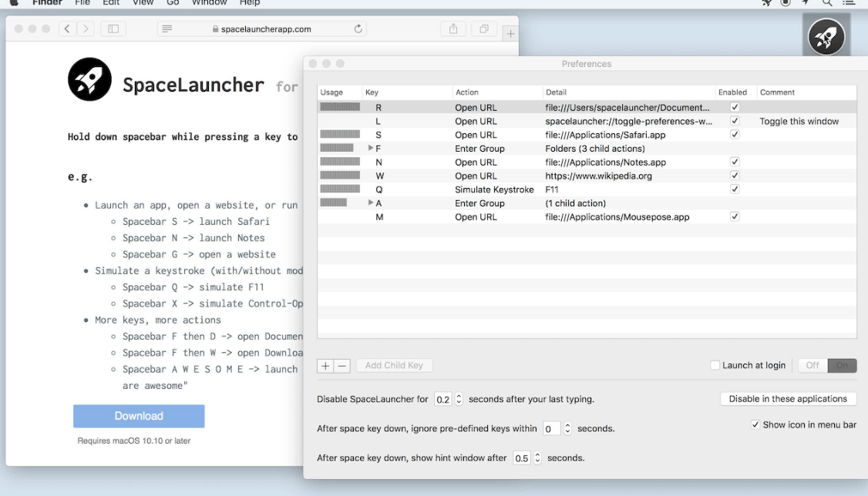This screenshot has height=496, width=868.
Task: Adjust the hint window delay stepper
Action: 537,457
